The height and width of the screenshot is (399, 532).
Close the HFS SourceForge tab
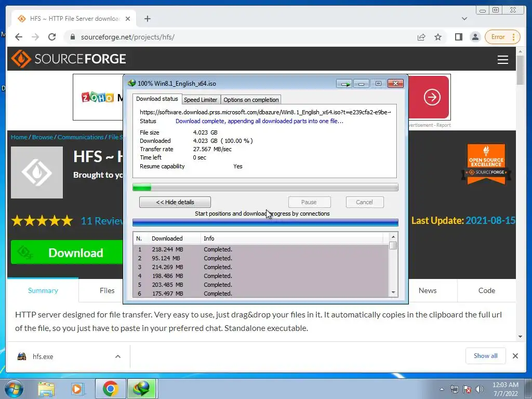pos(128,19)
